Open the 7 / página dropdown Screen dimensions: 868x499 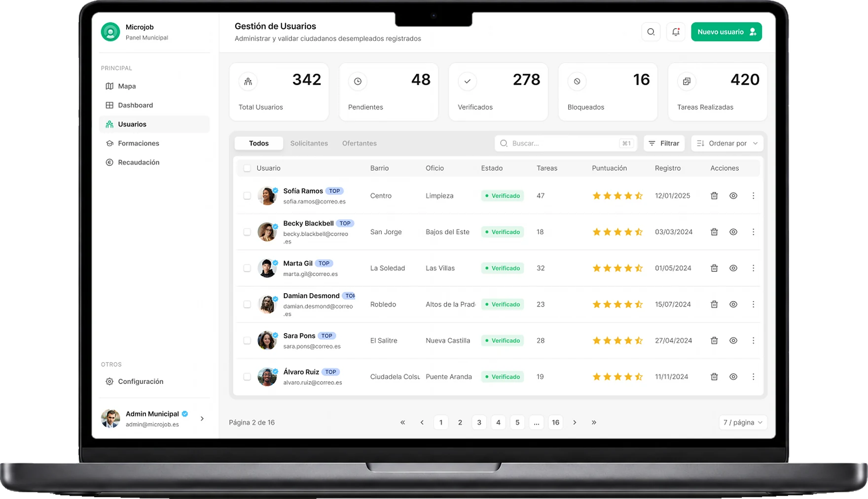click(743, 422)
